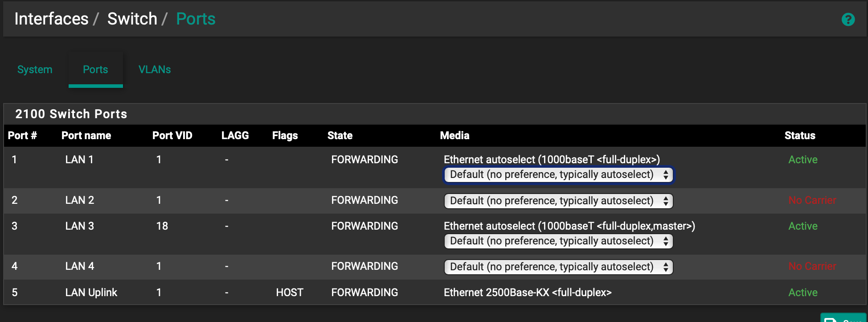Click the Active status for LAN Uplink
The width and height of the screenshot is (868, 322).
point(803,293)
